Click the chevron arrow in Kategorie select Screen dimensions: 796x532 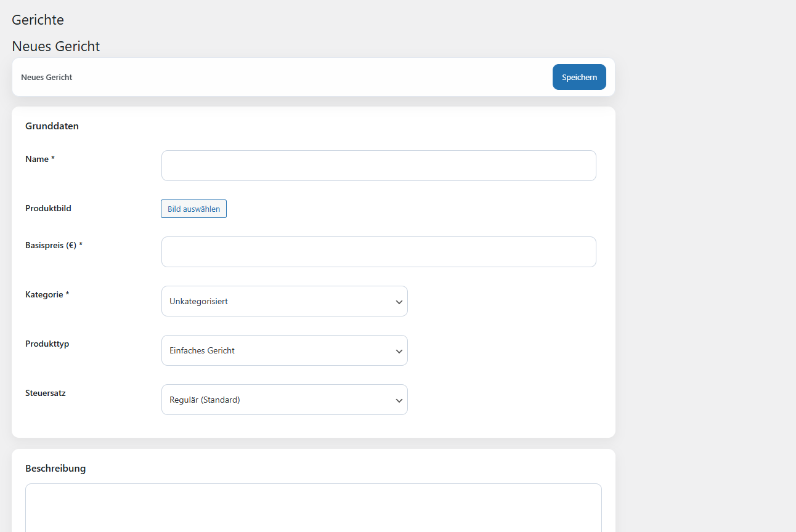[x=399, y=302]
